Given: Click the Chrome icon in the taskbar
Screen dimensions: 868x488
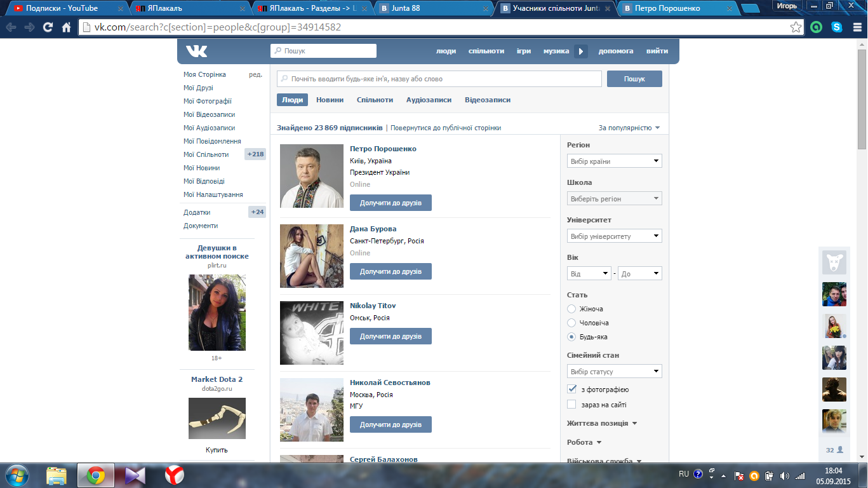Looking at the screenshot, I should 96,475.
